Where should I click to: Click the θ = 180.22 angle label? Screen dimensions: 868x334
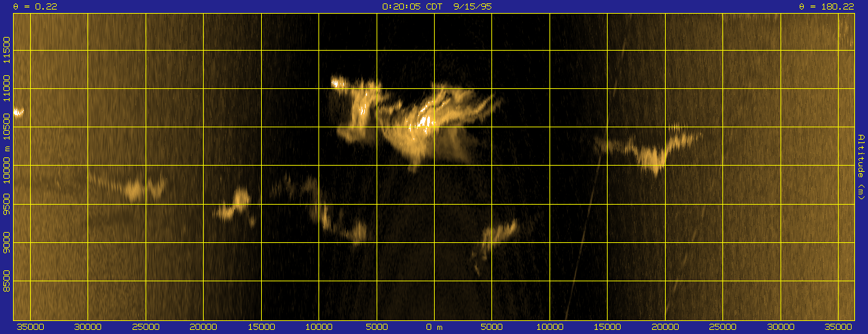[x=826, y=6]
